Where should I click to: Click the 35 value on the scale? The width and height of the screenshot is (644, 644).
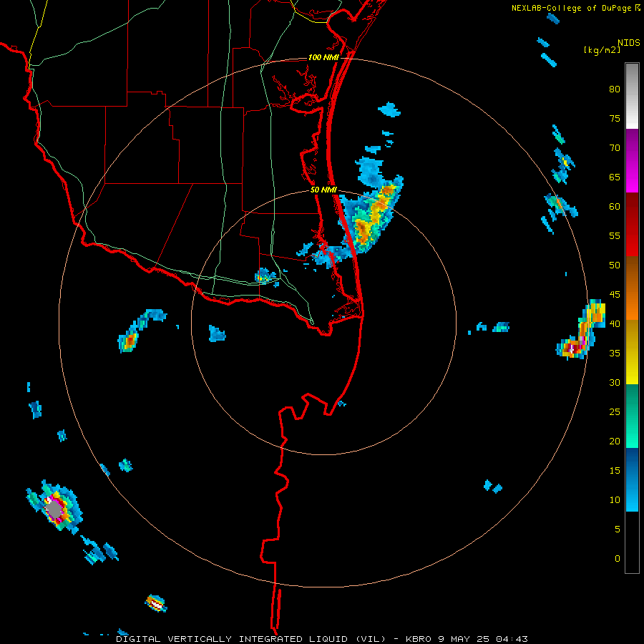pyautogui.click(x=615, y=353)
